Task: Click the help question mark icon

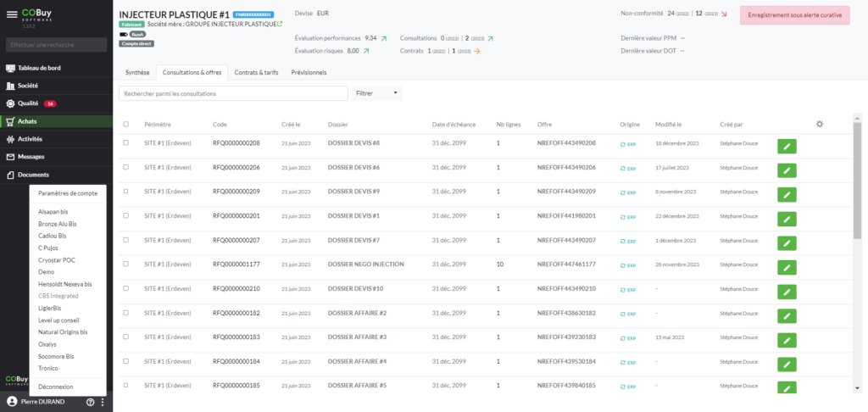Action: pyautogui.click(x=90, y=402)
